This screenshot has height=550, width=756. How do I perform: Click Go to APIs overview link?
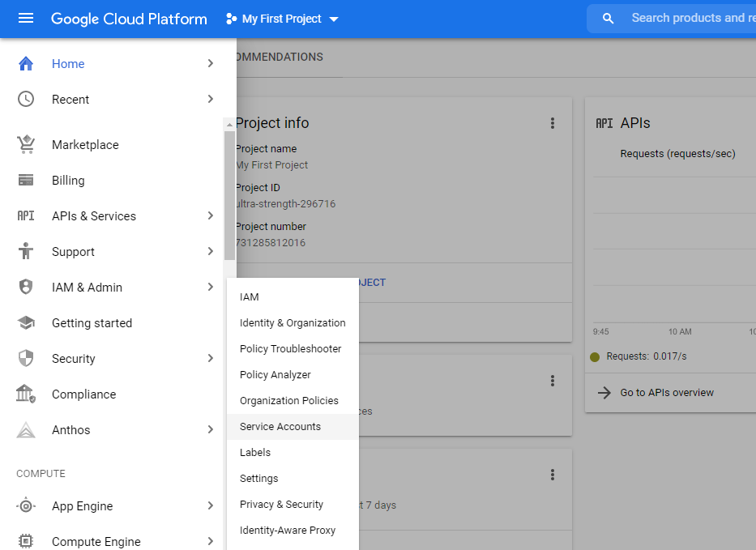[x=667, y=393]
